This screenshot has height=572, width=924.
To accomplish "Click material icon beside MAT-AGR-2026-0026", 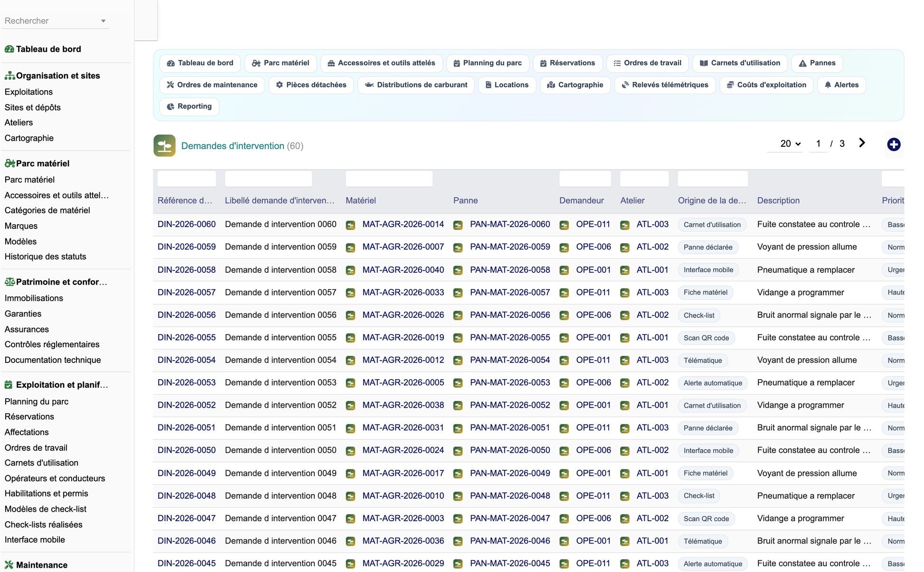I will [x=350, y=315].
